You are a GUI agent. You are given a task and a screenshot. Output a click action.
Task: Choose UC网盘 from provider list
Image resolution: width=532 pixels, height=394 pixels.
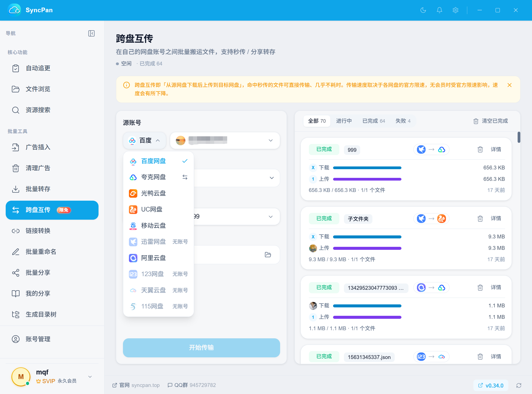coord(159,209)
